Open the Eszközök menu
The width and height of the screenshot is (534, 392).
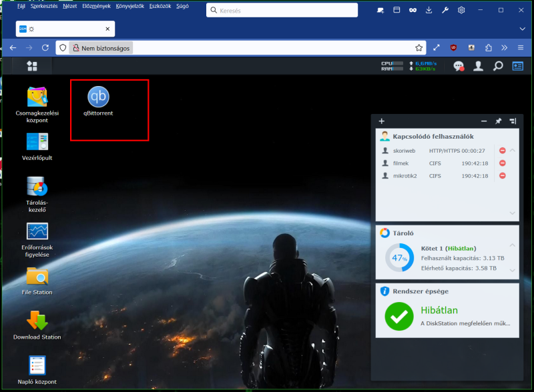coord(160,6)
